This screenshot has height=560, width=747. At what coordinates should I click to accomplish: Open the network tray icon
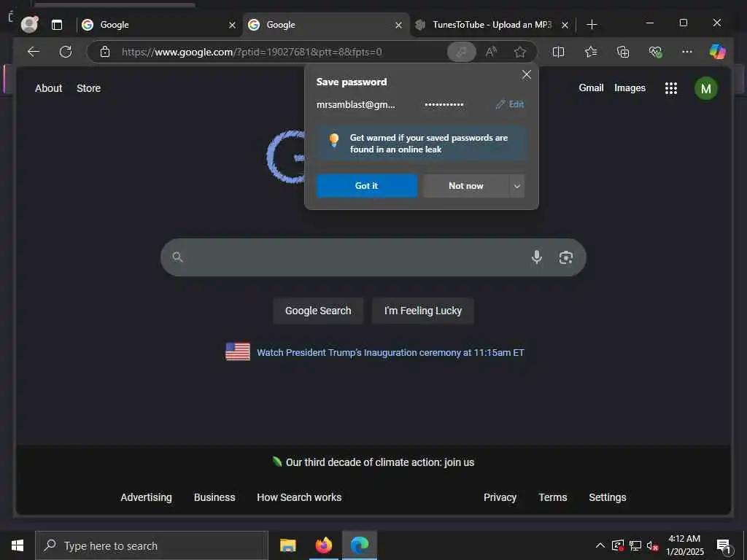[635, 545]
